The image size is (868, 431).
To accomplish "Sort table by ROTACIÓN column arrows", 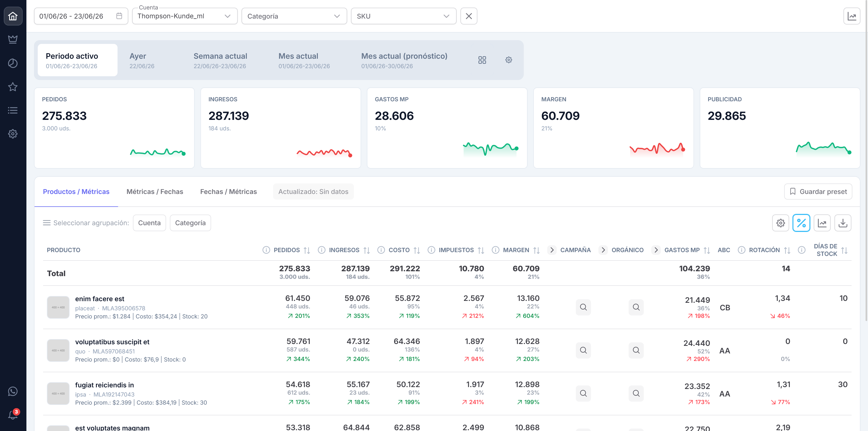I will coord(787,250).
